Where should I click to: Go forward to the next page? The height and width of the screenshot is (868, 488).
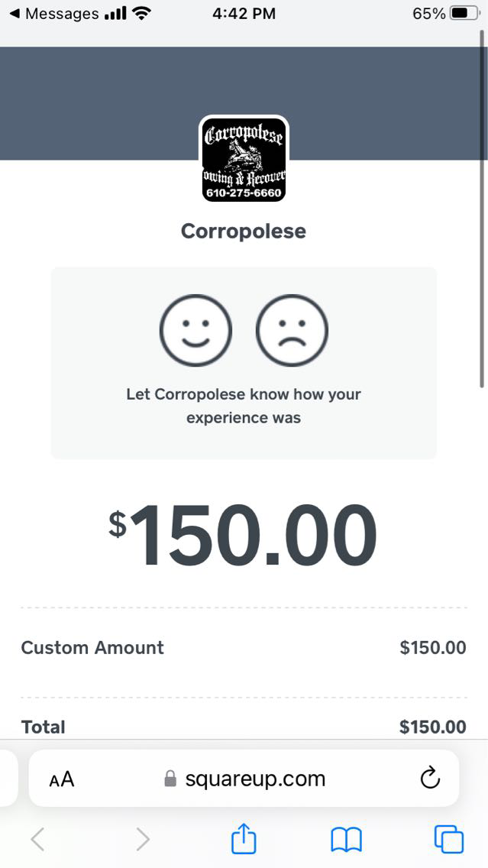pos(142,840)
